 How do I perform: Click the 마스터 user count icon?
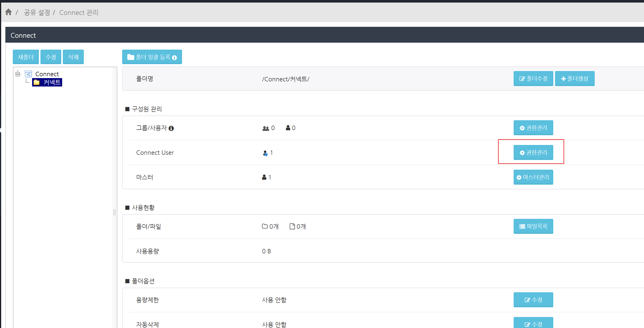(264, 177)
